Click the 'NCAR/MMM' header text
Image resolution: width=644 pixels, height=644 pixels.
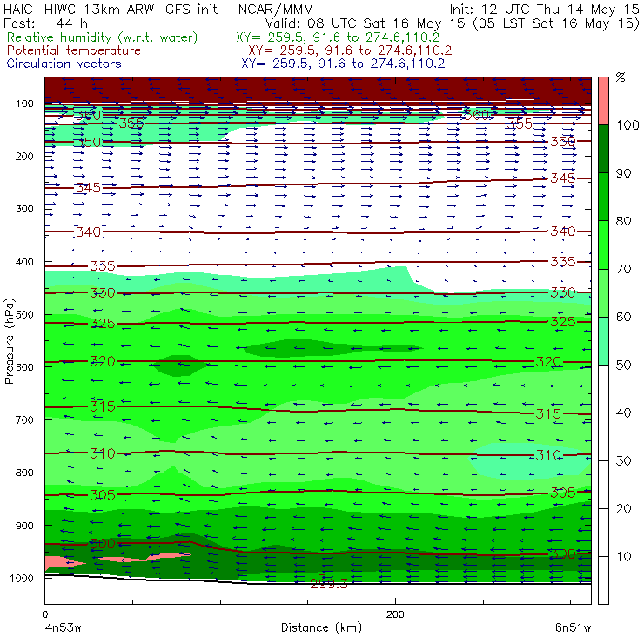pos(276,10)
